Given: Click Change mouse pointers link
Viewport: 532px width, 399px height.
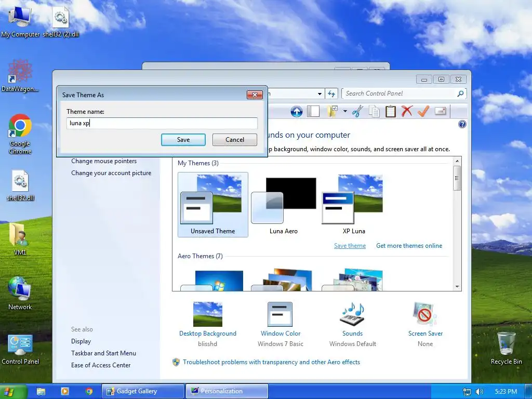Looking at the screenshot, I should click(x=104, y=161).
